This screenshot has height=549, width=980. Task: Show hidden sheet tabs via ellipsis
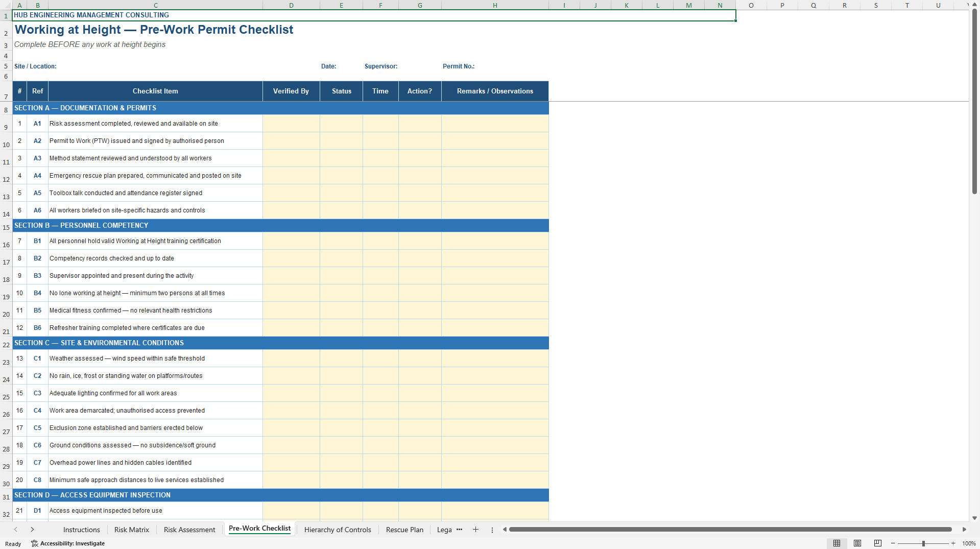pos(459,530)
